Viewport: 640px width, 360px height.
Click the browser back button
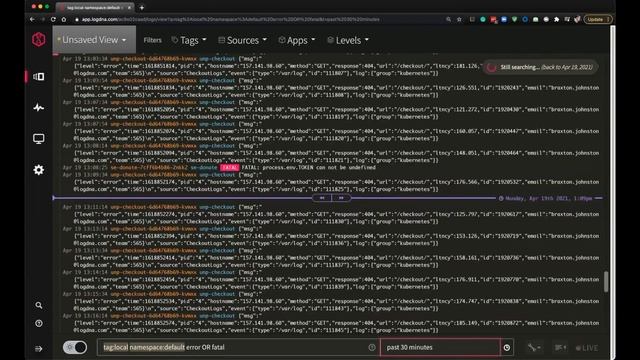click(x=32, y=19)
